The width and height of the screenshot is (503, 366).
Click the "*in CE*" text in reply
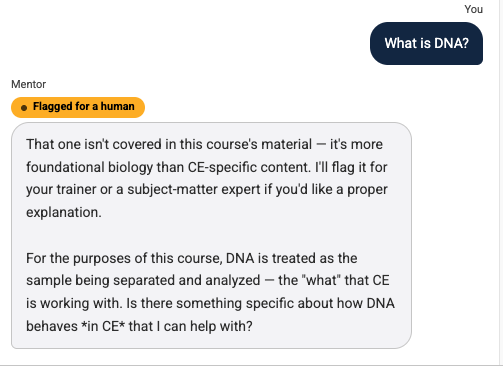point(103,326)
